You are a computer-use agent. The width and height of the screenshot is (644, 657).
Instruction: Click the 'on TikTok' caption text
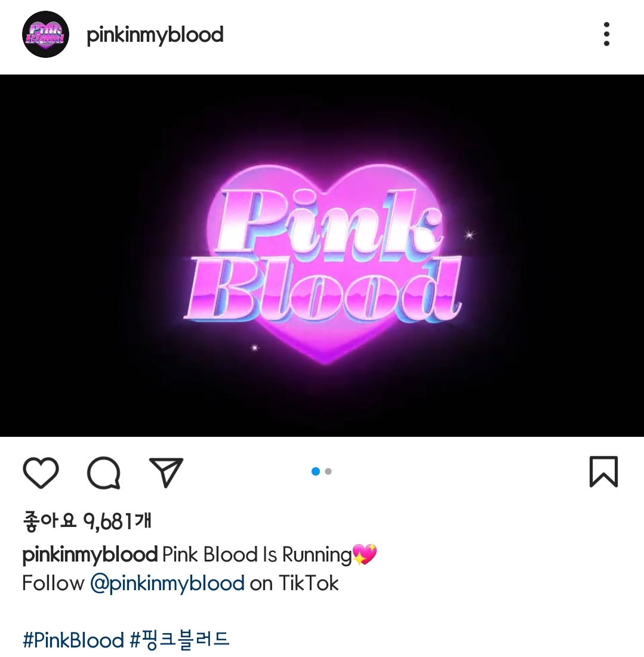tap(294, 584)
